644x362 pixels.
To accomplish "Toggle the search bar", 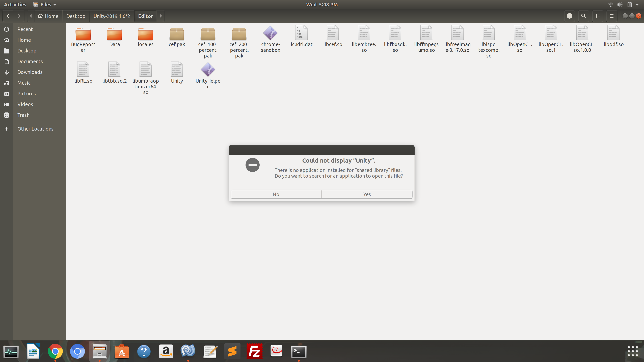I will pos(583,16).
